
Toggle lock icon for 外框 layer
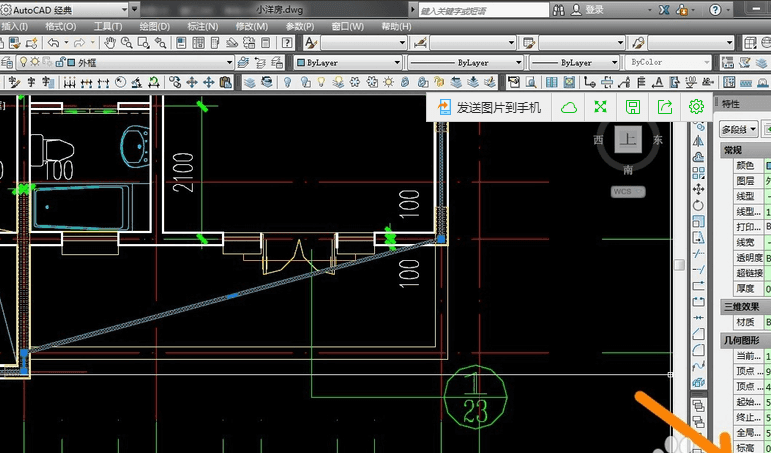[59, 62]
